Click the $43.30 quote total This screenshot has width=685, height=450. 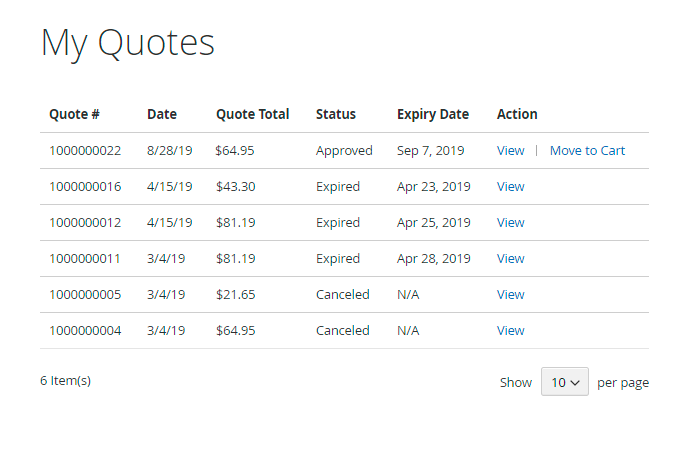(235, 187)
